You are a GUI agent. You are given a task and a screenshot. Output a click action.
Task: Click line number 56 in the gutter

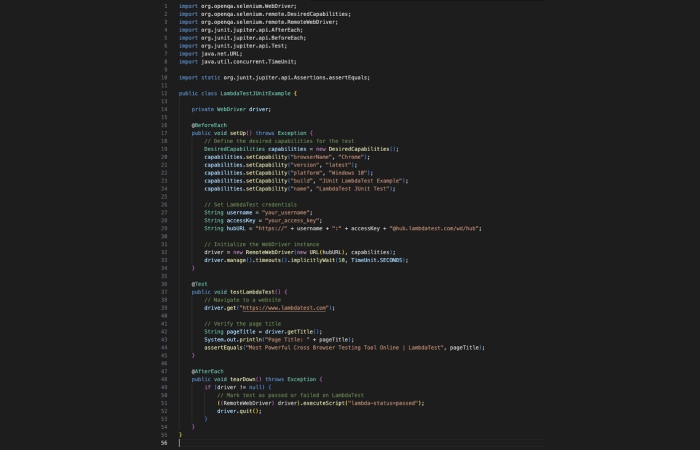tap(164, 443)
